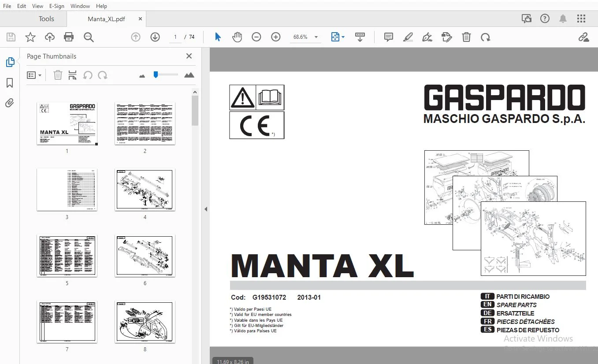Open the View menu
598x364 pixels.
pyautogui.click(x=38, y=6)
